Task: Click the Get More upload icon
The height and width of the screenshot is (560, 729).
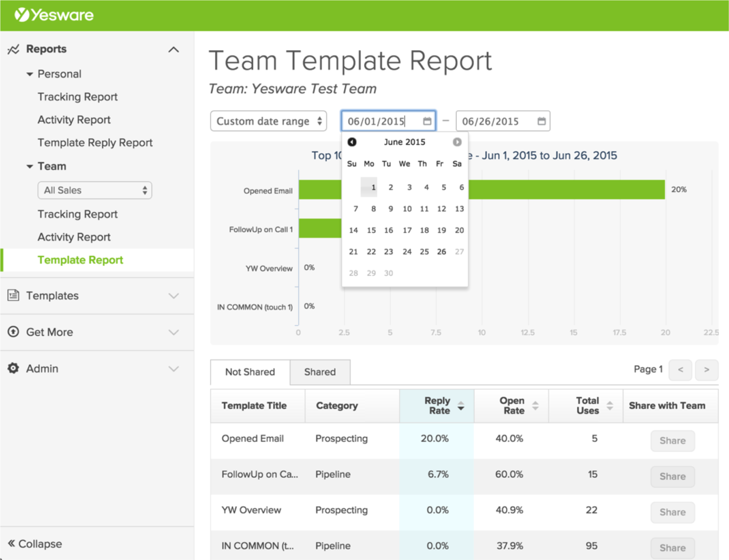Action: point(13,332)
